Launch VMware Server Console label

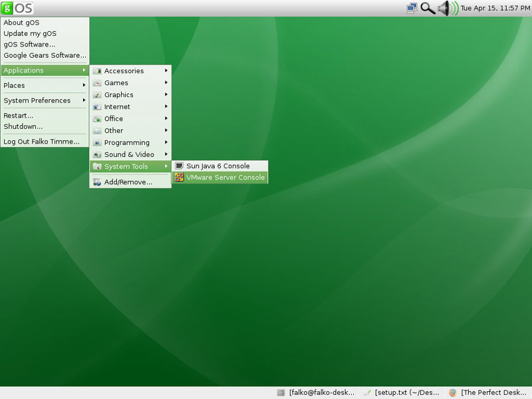225,178
